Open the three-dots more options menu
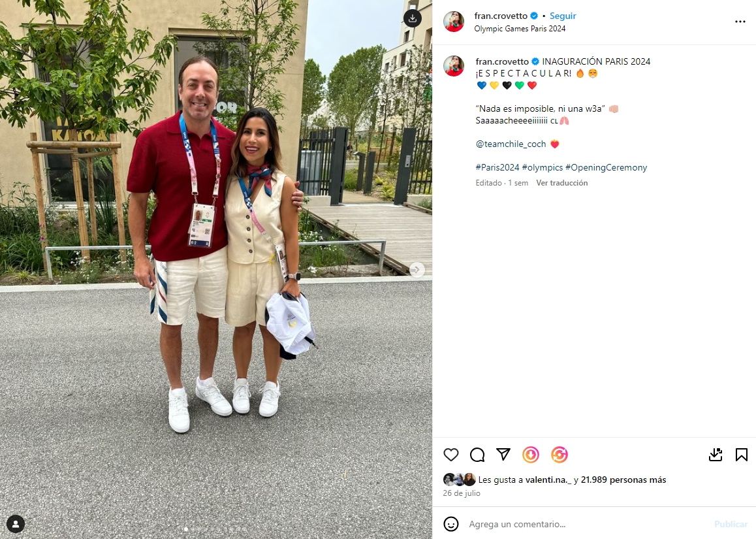This screenshot has width=756, height=539. pos(740,22)
